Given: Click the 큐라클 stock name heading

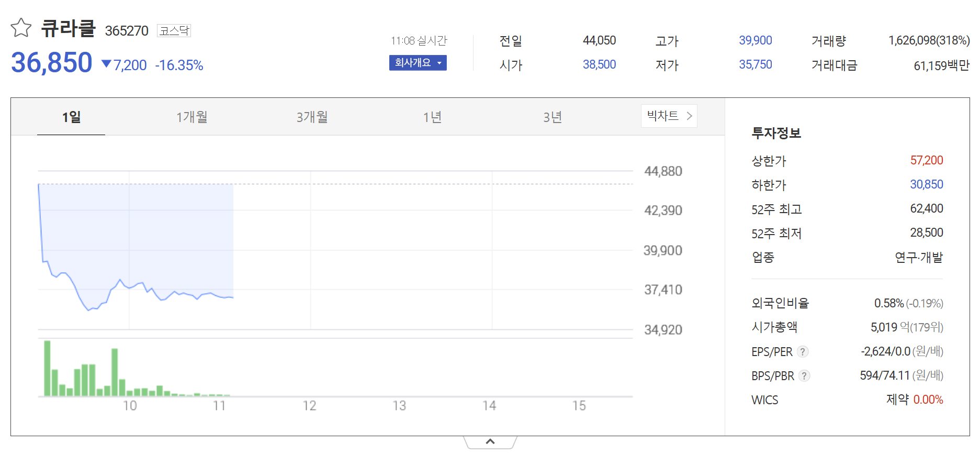Looking at the screenshot, I should point(69,28).
